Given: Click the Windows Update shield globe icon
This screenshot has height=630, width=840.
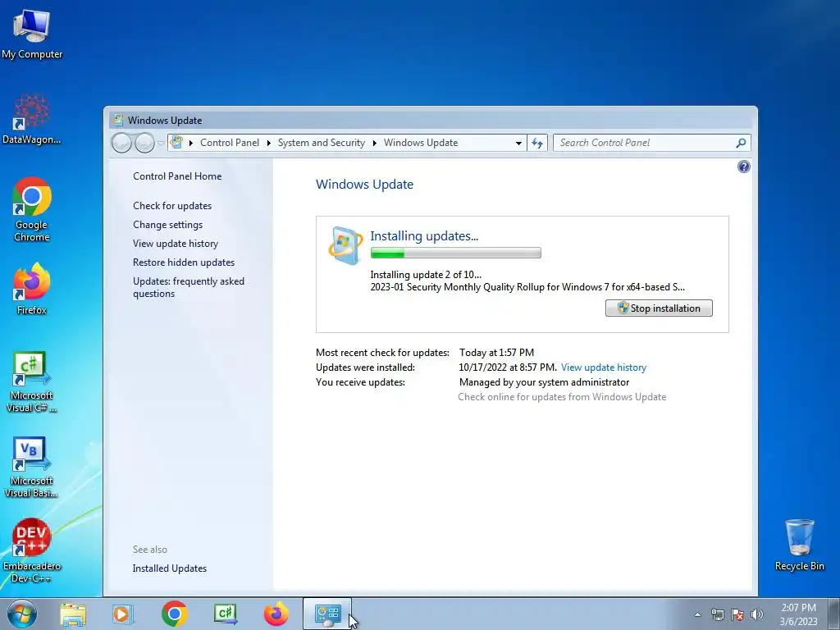Looking at the screenshot, I should coord(345,245).
